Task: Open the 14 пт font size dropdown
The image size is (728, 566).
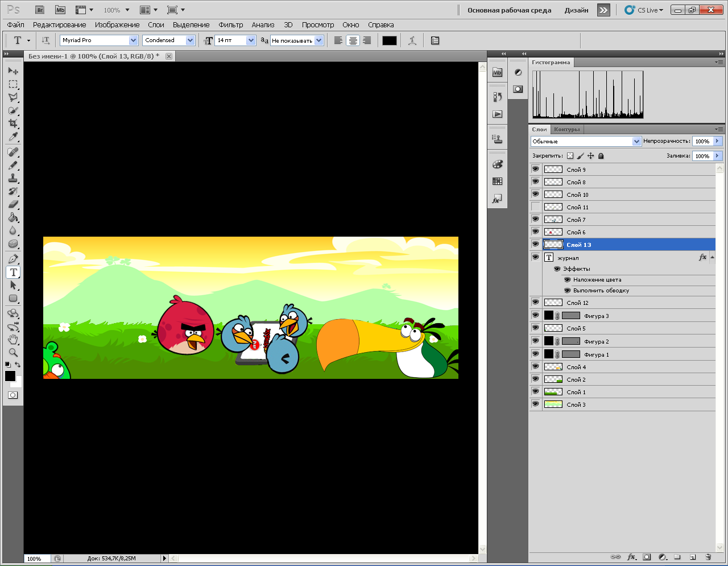Action: (251, 40)
